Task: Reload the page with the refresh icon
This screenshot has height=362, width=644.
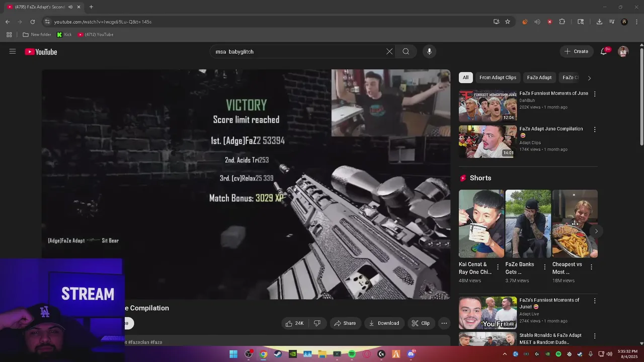Action: point(33,22)
